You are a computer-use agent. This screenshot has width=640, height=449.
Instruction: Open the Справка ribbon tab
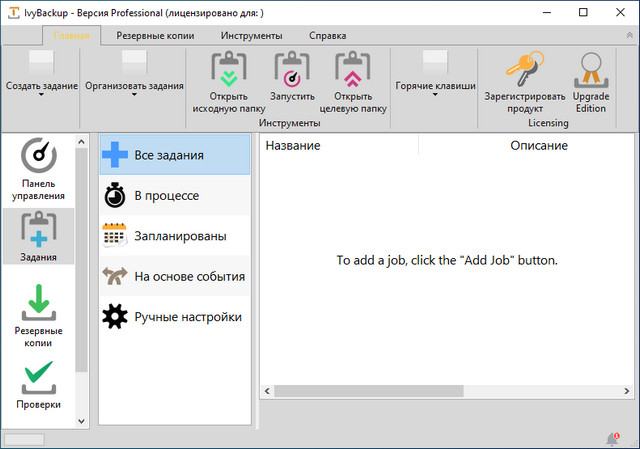click(327, 35)
